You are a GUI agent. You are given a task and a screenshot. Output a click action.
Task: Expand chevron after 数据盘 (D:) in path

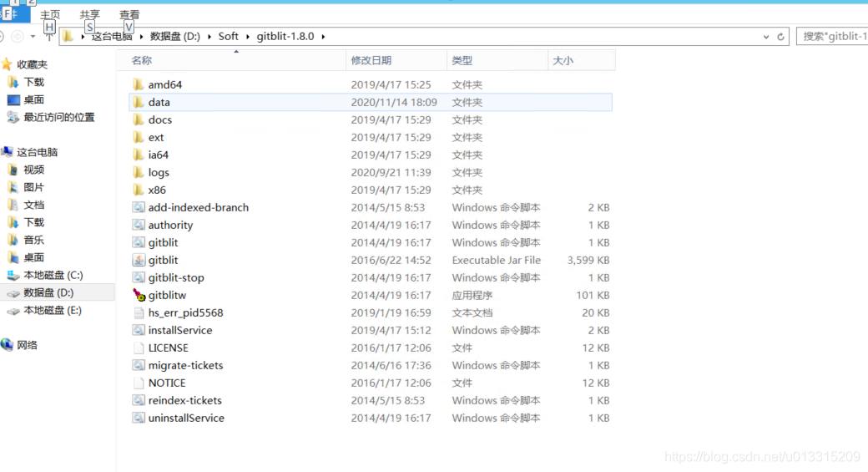pyautogui.click(x=209, y=37)
